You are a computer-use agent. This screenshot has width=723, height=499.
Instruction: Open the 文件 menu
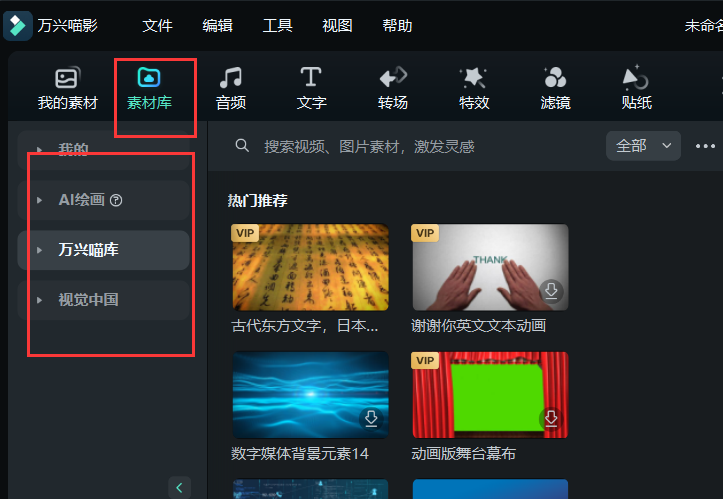pos(157,25)
